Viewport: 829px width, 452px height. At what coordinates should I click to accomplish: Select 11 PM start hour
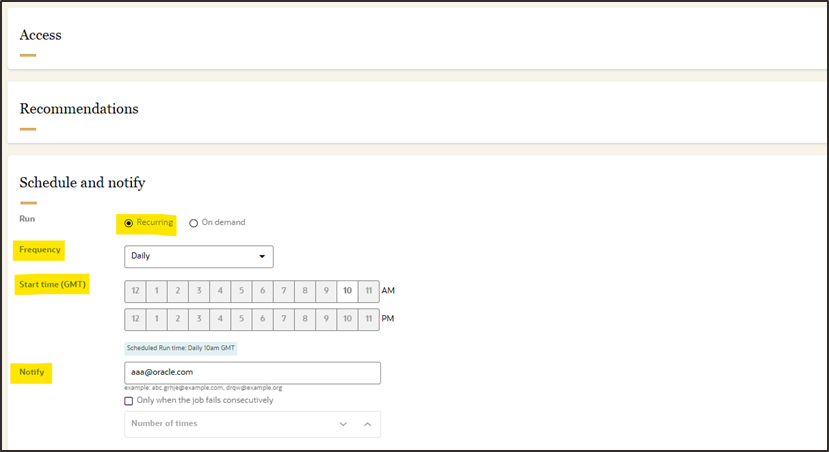tap(368, 320)
